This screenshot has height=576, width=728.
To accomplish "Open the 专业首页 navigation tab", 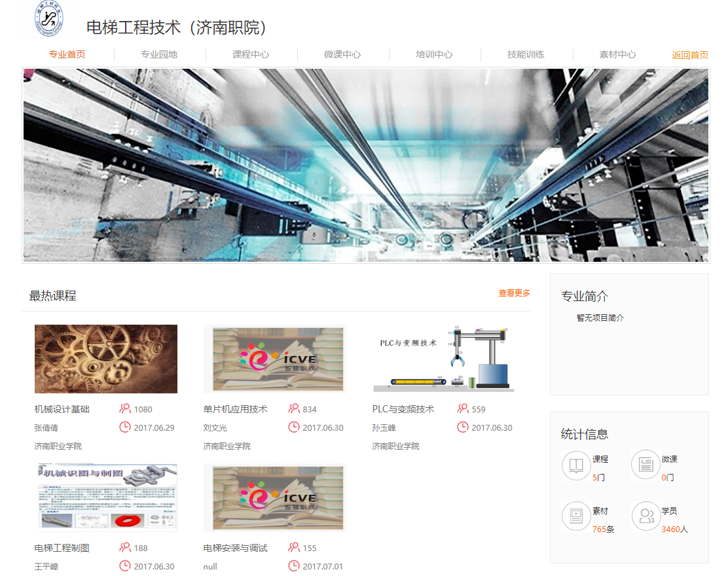I will point(67,55).
